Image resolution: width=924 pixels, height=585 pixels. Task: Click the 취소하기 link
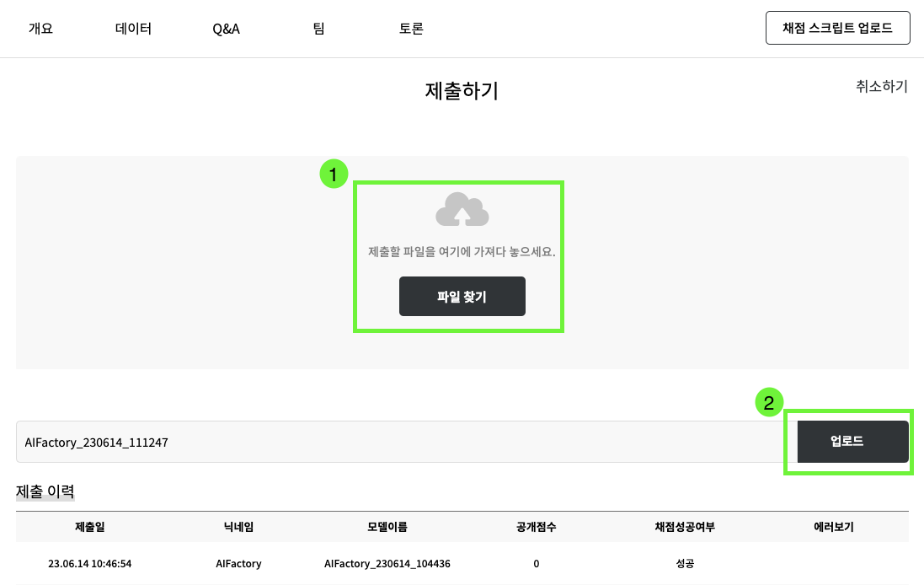(x=881, y=86)
